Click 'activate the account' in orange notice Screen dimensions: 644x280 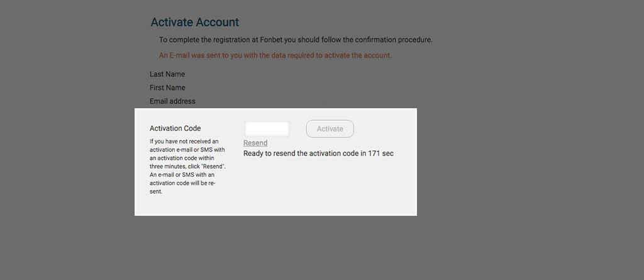click(358, 55)
